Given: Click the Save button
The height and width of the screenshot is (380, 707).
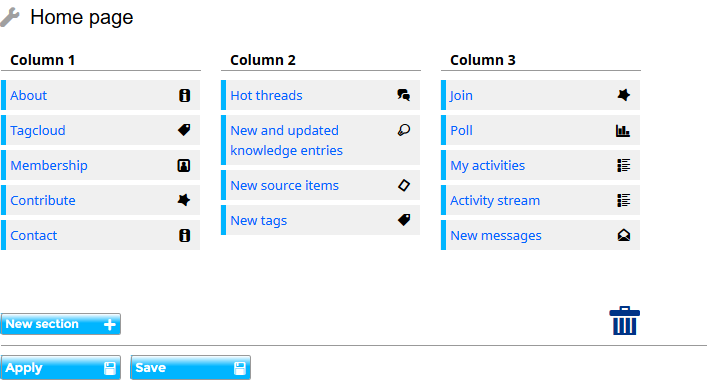Looking at the screenshot, I should coord(190,367).
